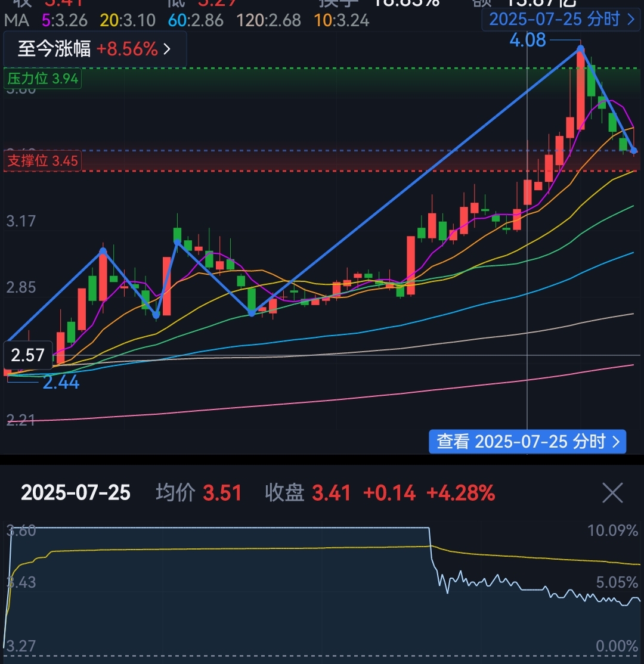Click the 2.57 crosshair price tag

pos(27,355)
